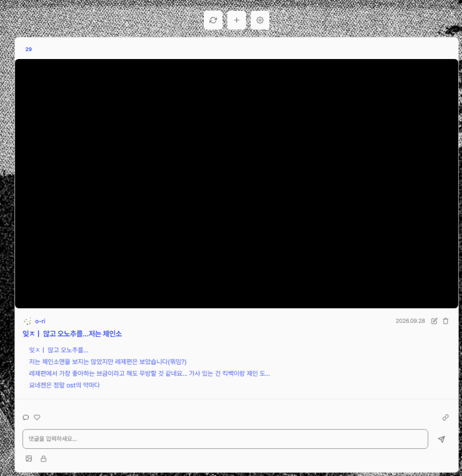Click the black video embed area
Screen dimensions: 462x476
pos(237,184)
